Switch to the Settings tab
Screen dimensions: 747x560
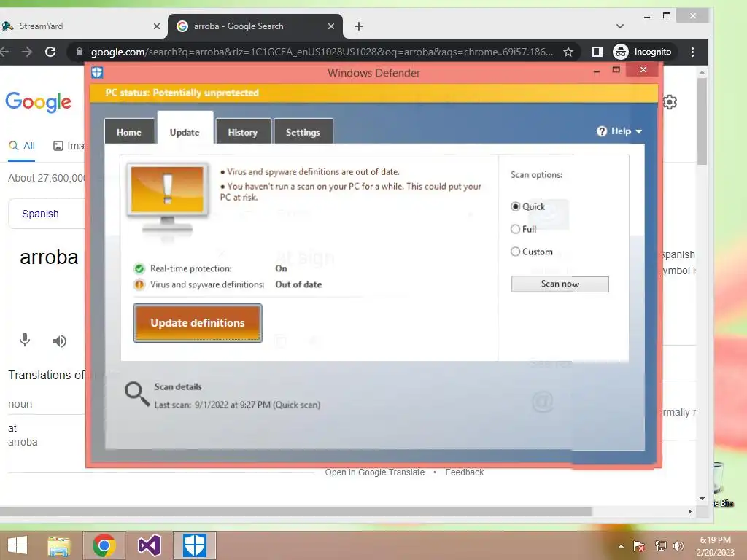pyautogui.click(x=303, y=131)
